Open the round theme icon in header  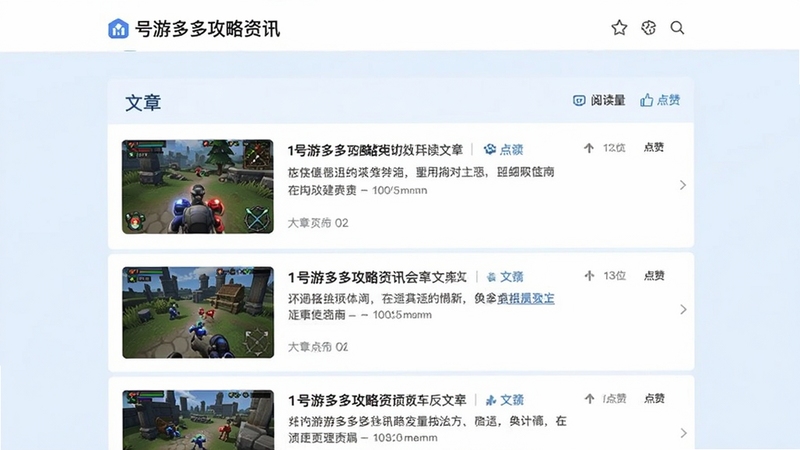point(648,28)
